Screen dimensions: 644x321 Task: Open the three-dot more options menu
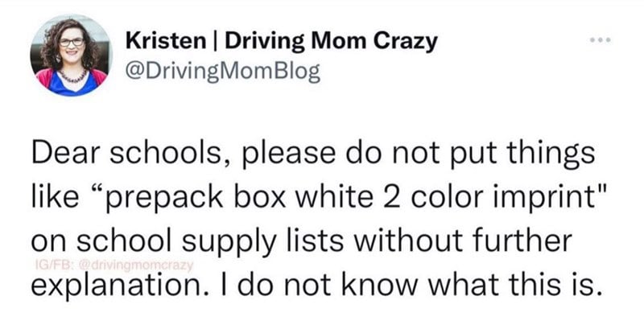click(x=600, y=40)
